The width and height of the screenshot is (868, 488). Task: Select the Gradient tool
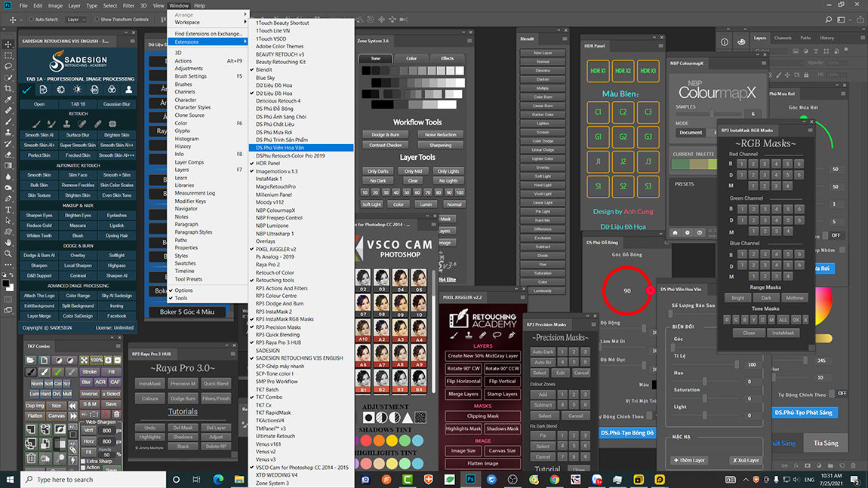pos(8,165)
